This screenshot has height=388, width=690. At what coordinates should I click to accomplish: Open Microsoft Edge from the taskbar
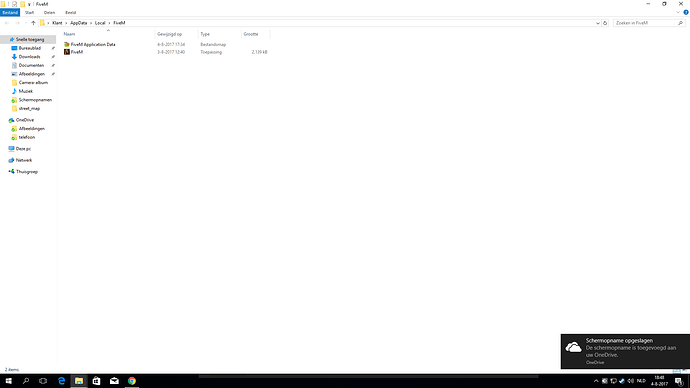(x=61, y=381)
